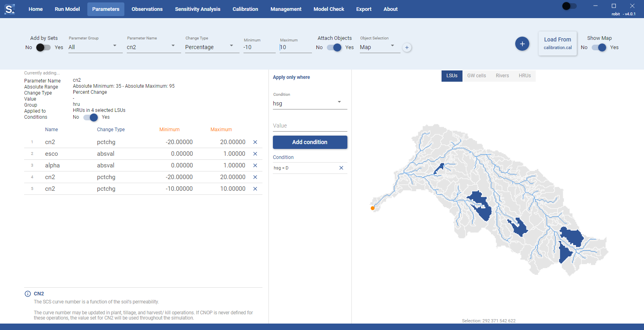Toggle the Conditions switch

coord(91,117)
